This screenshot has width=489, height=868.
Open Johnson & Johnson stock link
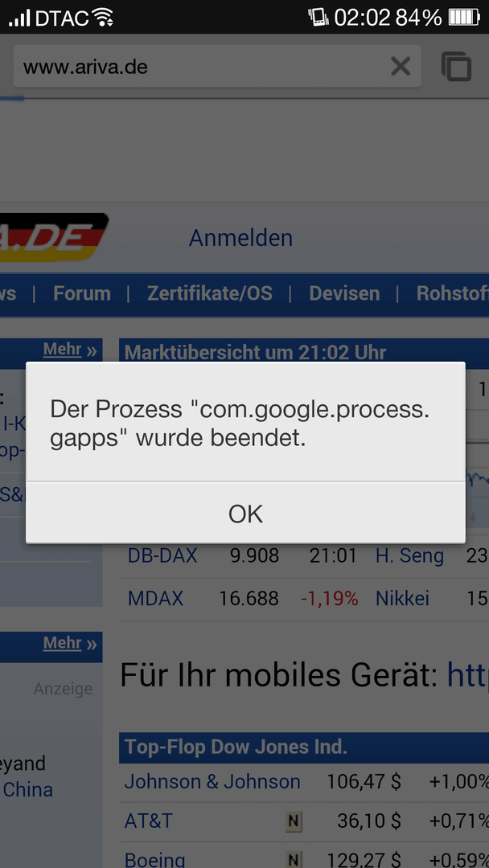point(212,782)
